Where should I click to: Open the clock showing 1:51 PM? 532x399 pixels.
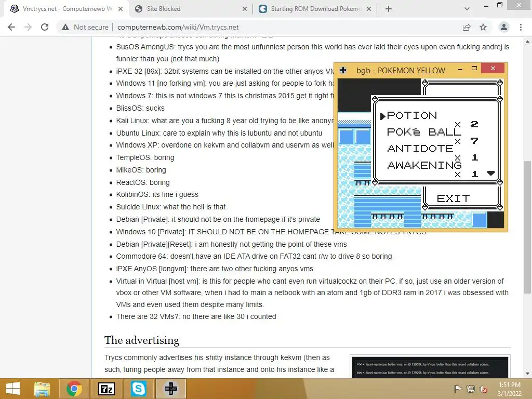point(509,389)
